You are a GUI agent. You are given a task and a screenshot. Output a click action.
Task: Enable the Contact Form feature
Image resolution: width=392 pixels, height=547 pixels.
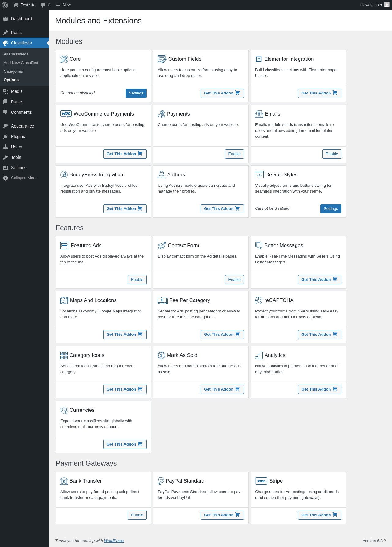[x=234, y=280]
